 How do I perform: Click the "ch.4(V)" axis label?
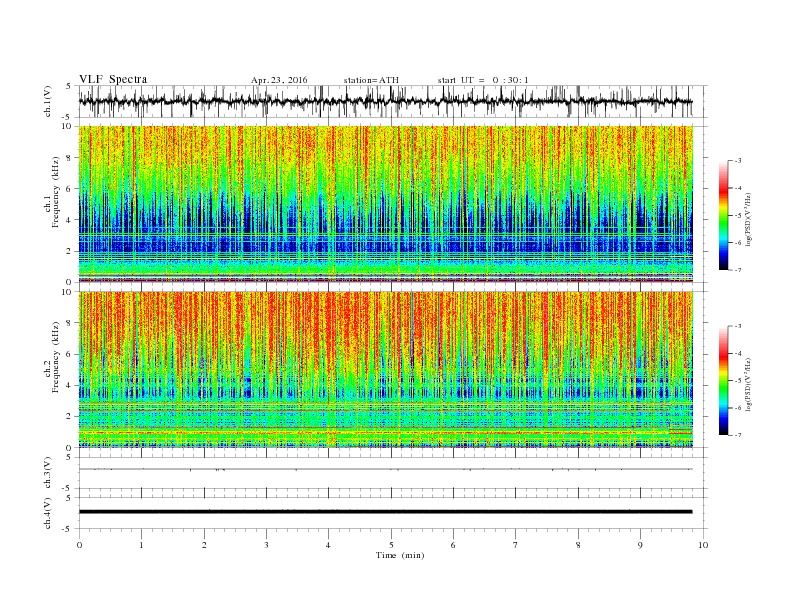pyautogui.click(x=47, y=513)
